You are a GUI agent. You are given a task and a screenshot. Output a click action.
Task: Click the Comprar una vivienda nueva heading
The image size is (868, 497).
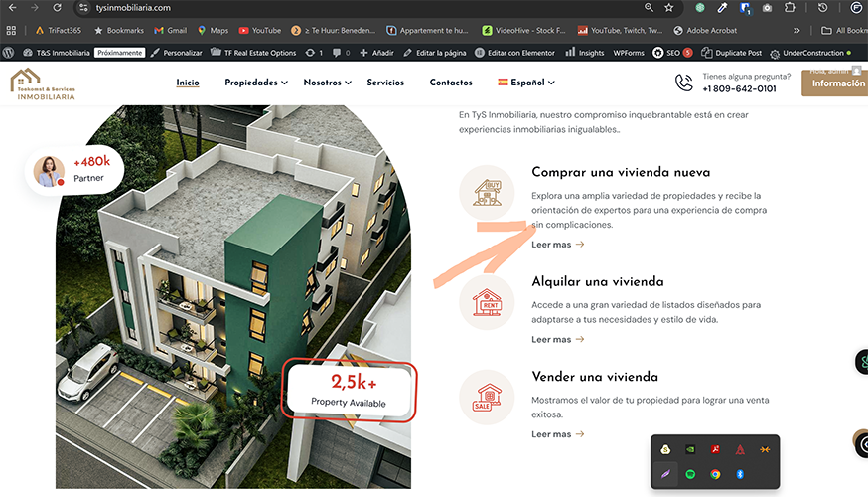621,172
